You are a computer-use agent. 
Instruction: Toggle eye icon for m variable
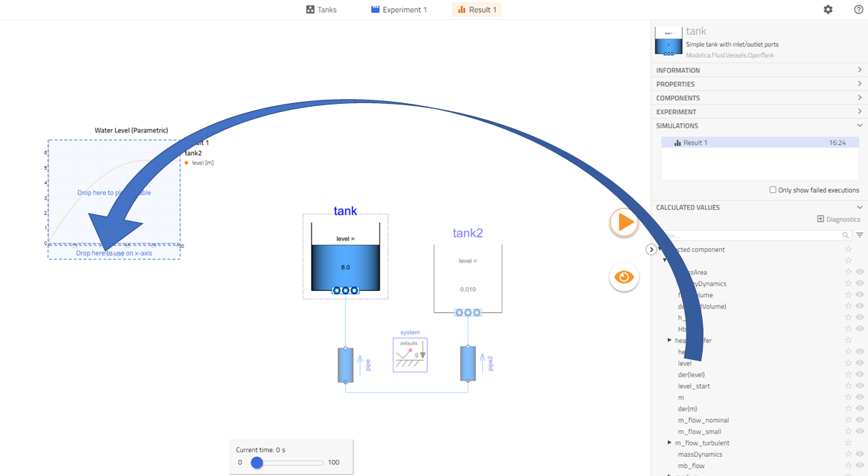tap(860, 397)
